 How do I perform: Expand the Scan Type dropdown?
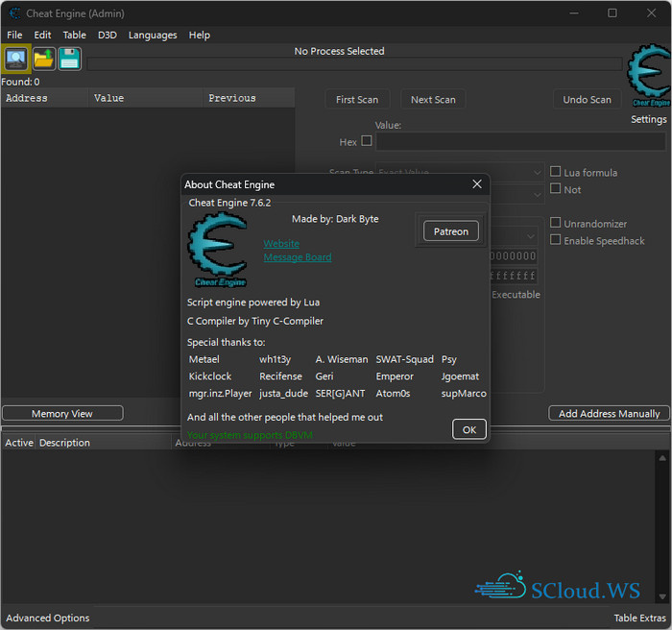click(536, 172)
